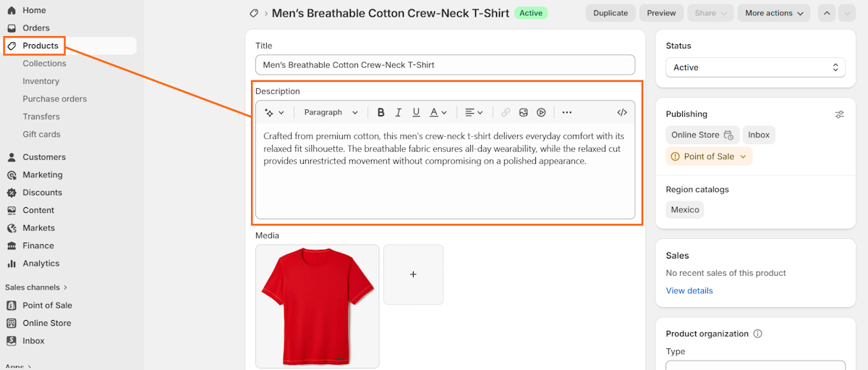Click the Type input field

click(x=755, y=366)
